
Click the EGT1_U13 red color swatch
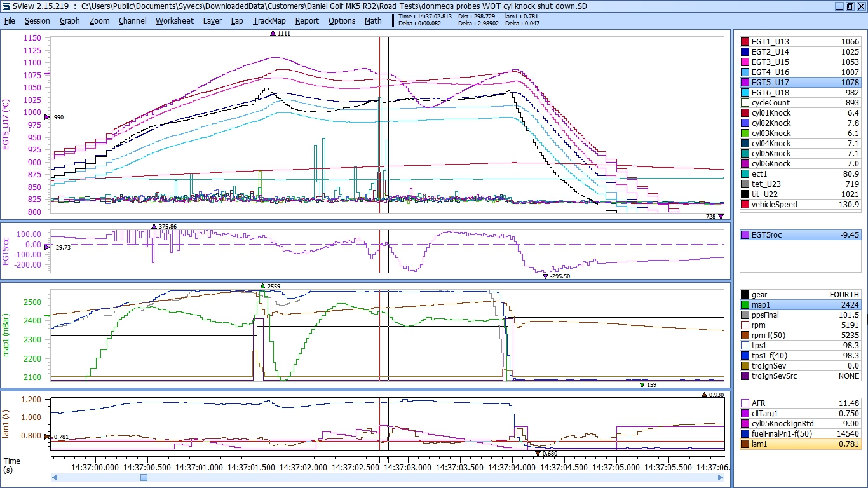[x=745, y=42]
